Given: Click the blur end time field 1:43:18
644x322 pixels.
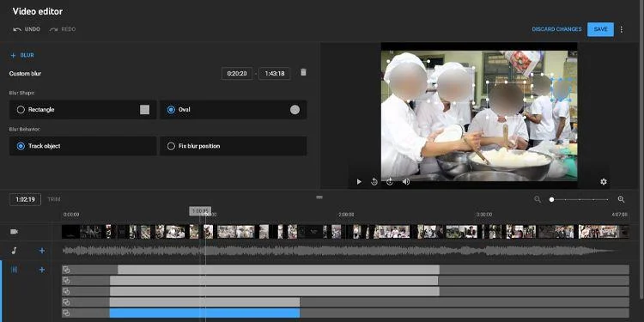Looking at the screenshot, I should point(275,74).
